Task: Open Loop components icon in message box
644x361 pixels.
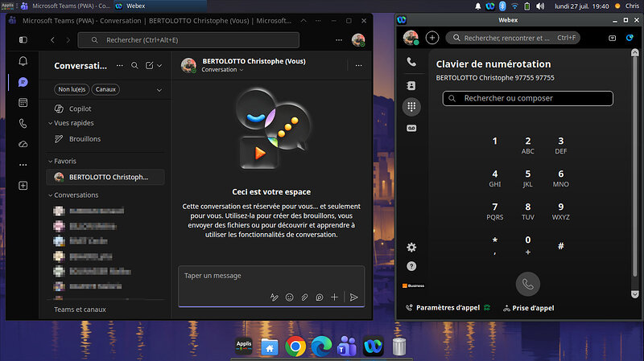Action: pos(320,297)
